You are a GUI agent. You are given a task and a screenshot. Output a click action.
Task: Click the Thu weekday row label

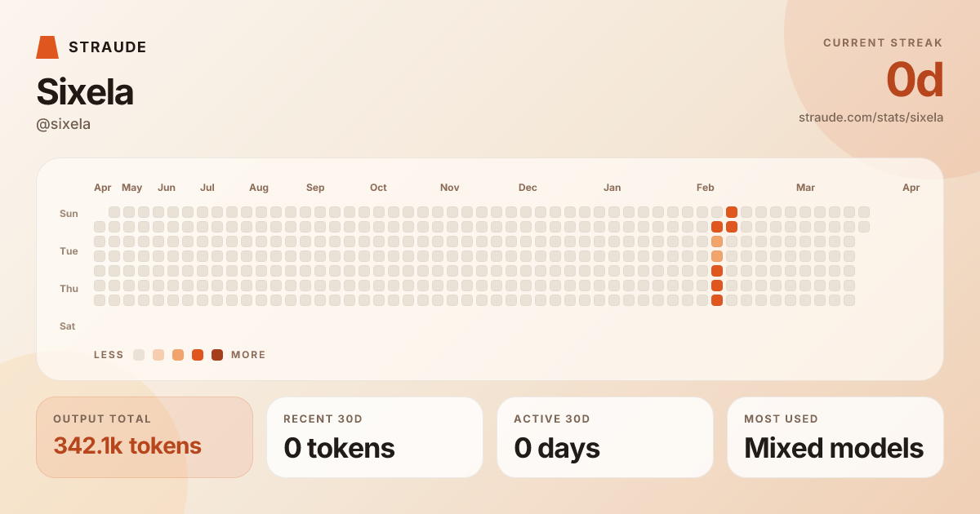tap(69, 289)
